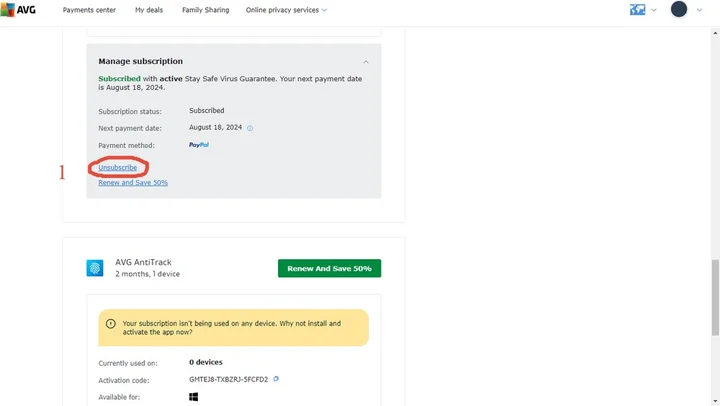Open the user account avatar
The height and width of the screenshot is (406, 720).
click(679, 9)
